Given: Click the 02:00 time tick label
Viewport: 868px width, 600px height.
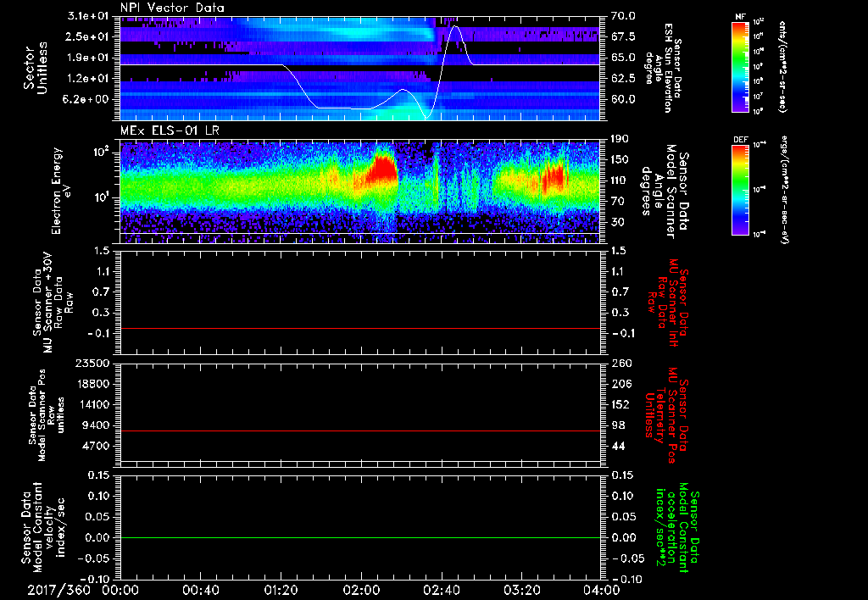Looking at the screenshot, I should 361,590.
